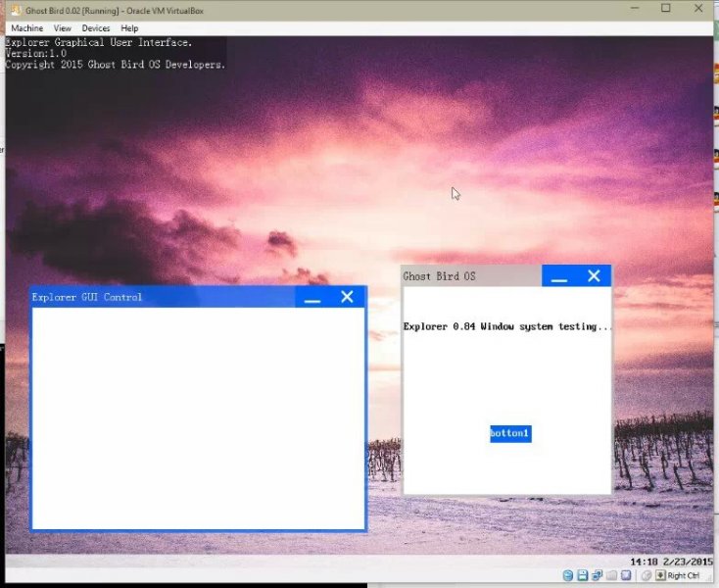This screenshot has height=588, width=719.
Task: Close the Oracle VM VirtualBox window
Action: 698,8
